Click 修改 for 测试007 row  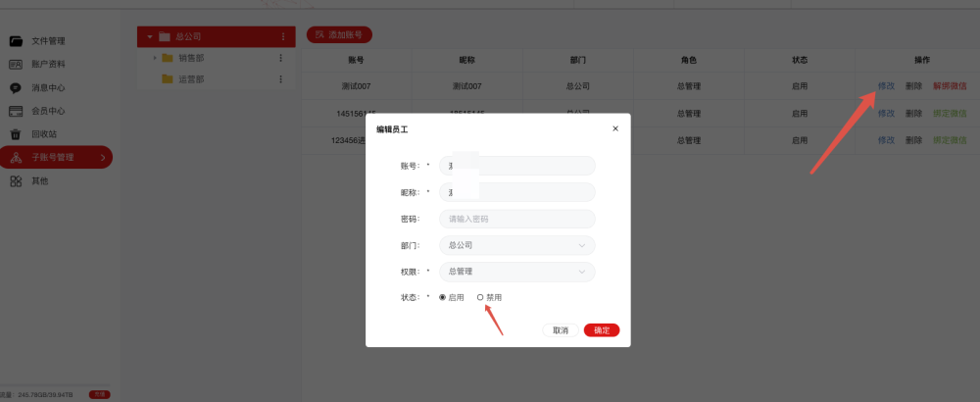click(x=886, y=86)
